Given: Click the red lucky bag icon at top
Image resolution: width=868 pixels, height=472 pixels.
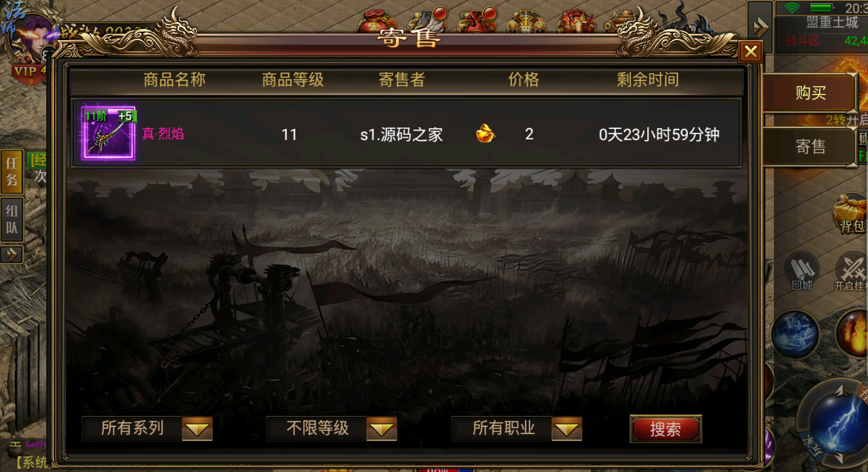Looking at the screenshot, I should click(377, 20).
